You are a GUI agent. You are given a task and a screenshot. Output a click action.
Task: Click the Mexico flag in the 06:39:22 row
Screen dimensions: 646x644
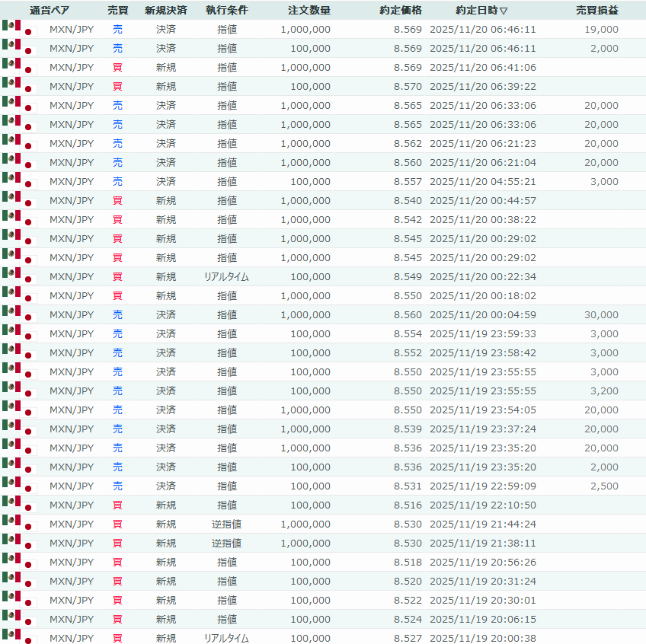click(x=11, y=83)
